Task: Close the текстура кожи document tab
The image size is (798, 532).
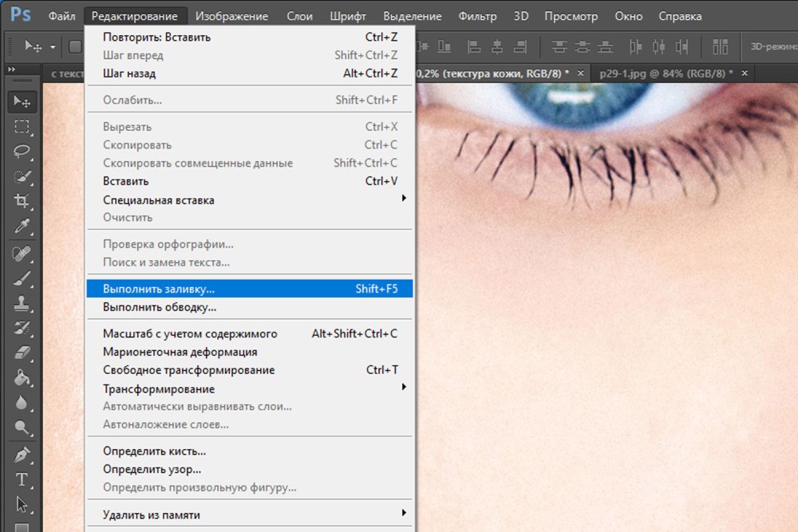Action: (580, 73)
